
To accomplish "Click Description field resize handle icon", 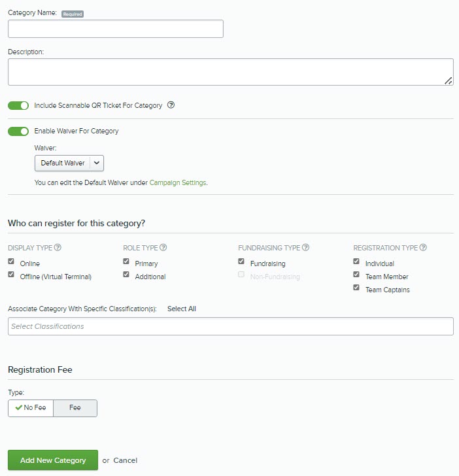I will click(x=449, y=81).
